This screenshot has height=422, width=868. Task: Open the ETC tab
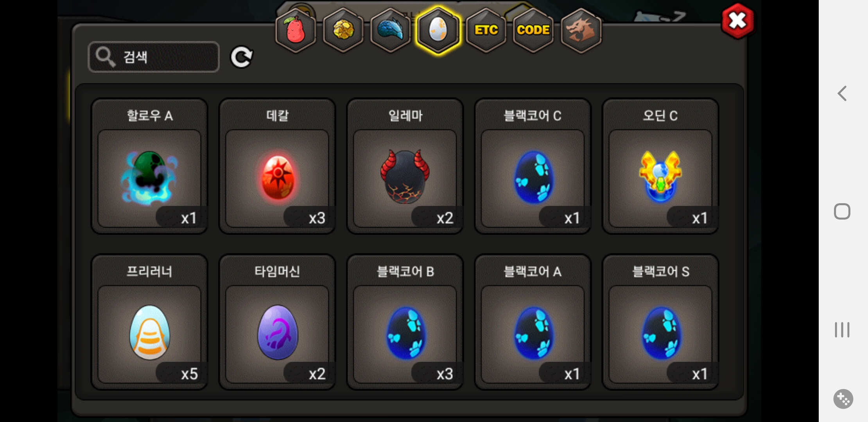click(486, 30)
